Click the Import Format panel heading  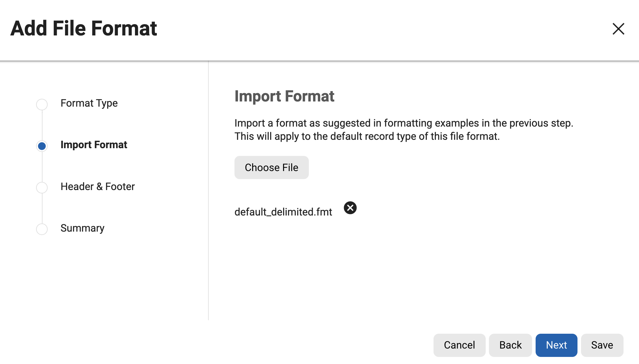pyautogui.click(x=284, y=96)
